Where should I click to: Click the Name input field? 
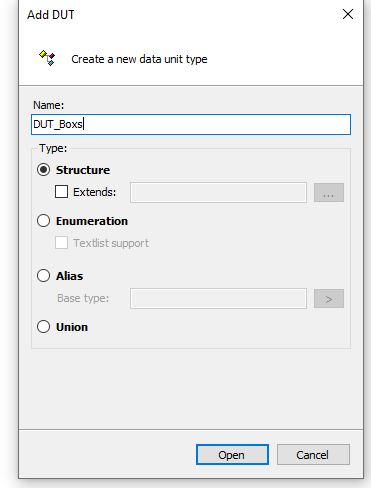coord(191,124)
